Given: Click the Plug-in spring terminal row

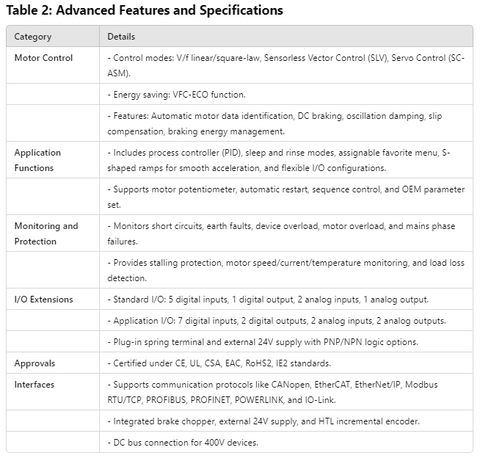Looking at the screenshot, I should 286,342.
